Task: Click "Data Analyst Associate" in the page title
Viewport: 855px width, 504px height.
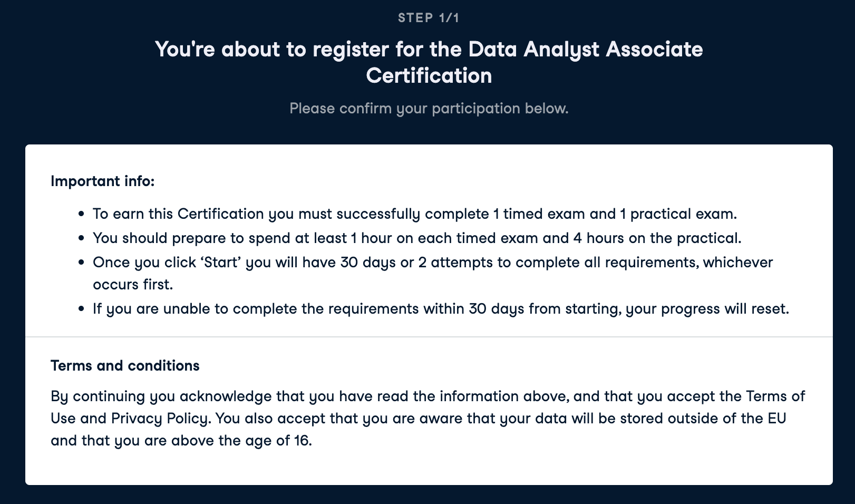Action: 585,49
